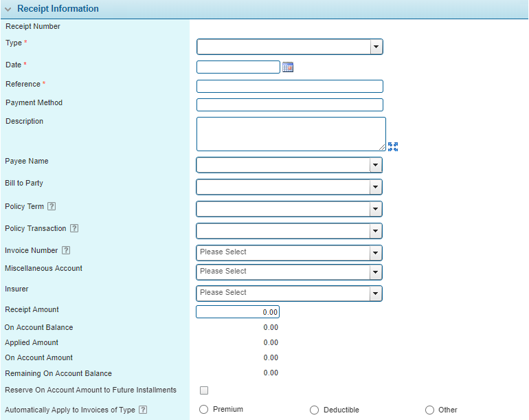Select the Other radio button
Image resolution: width=529 pixels, height=420 pixels.
(x=429, y=410)
